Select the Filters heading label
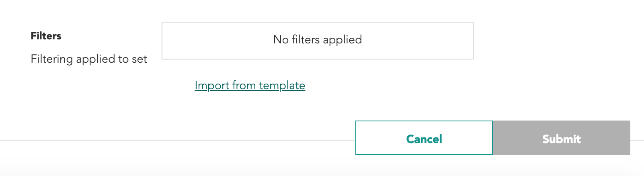644x176 pixels. (x=46, y=36)
